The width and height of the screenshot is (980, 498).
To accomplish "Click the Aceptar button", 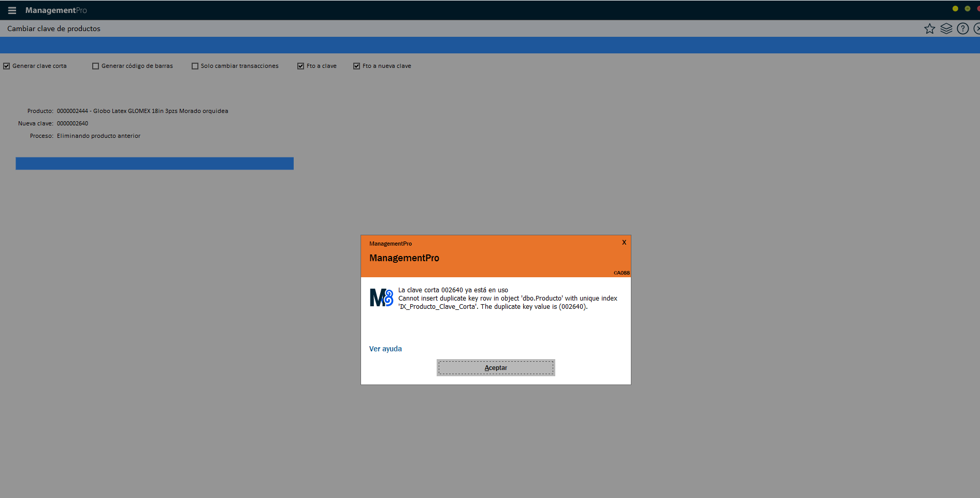I will tap(496, 367).
